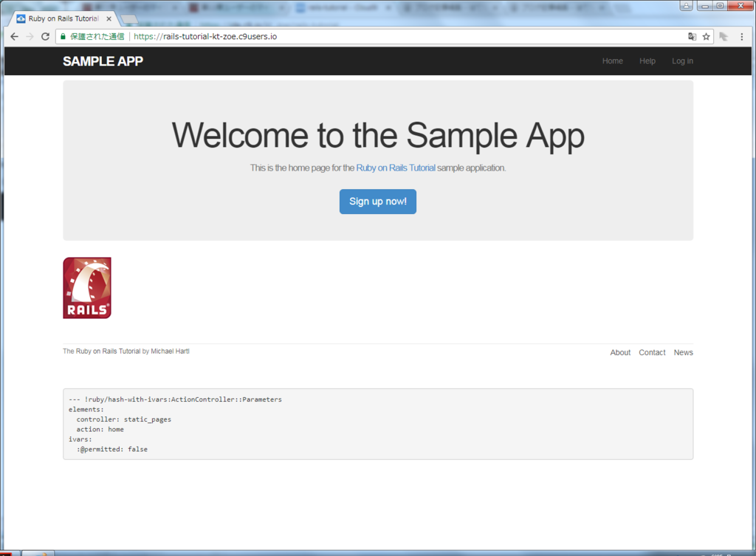Click the 'action: home' debug line
Image resolution: width=756 pixels, height=556 pixels.
click(100, 429)
